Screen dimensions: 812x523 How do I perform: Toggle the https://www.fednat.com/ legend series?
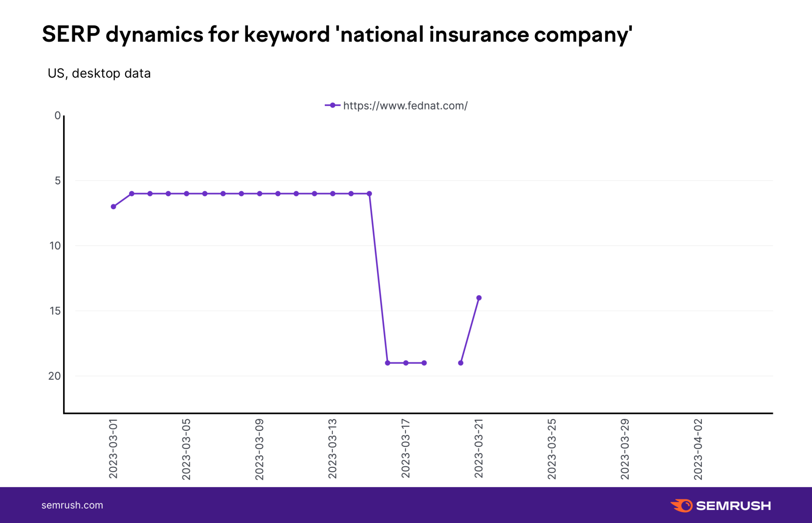click(x=405, y=106)
